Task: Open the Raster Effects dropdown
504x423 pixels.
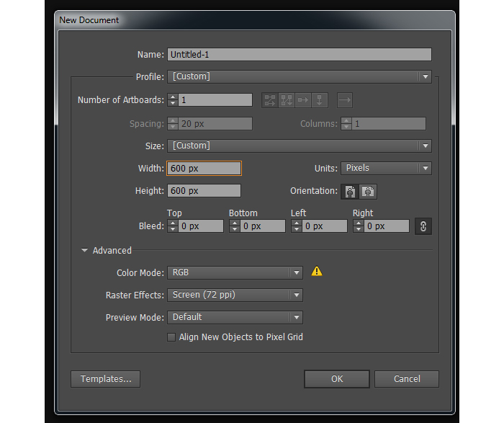Action: click(234, 295)
